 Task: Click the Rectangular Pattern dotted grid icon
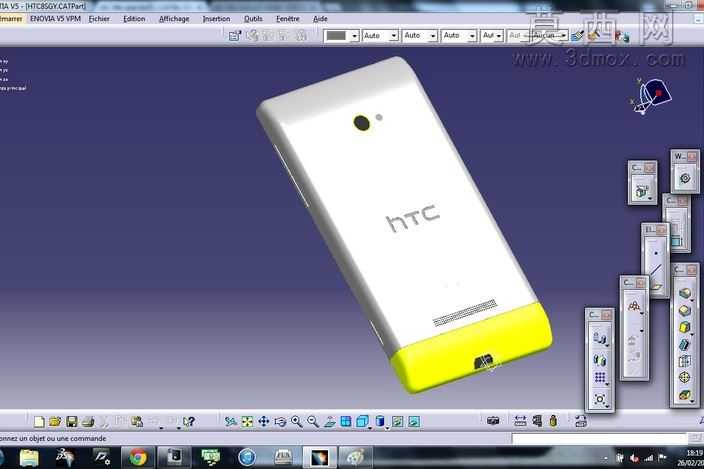point(600,378)
